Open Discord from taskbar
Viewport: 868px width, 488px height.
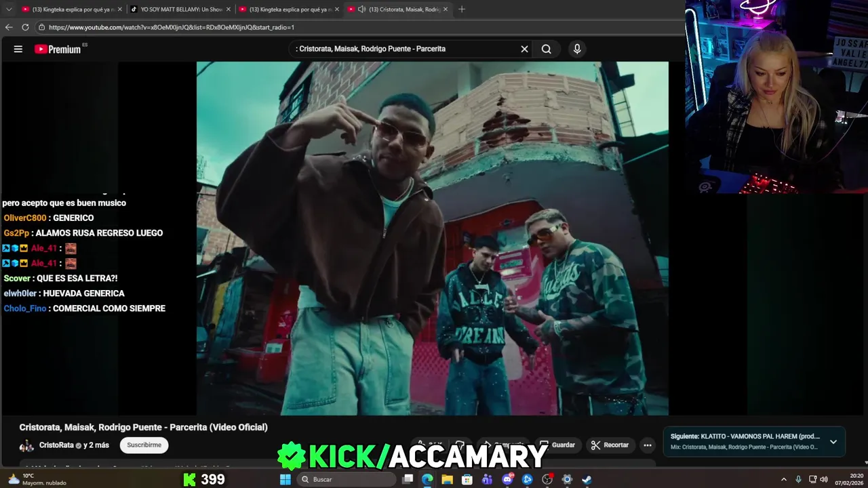click(x=507, y=479)
